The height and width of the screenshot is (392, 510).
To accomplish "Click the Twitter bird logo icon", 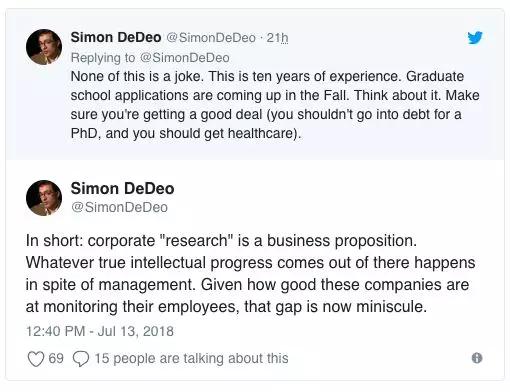I will click(475, 37).
